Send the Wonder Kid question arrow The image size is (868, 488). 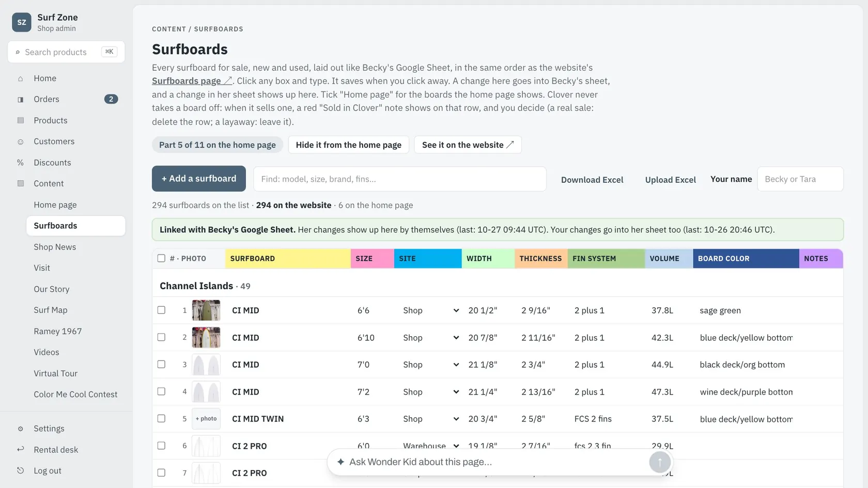[x=660, y=462]
